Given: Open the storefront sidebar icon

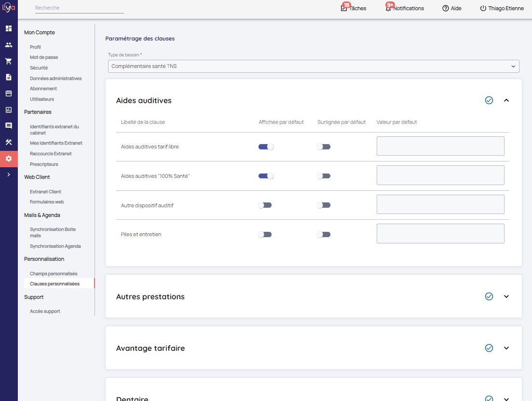Looking at the screenshot, I should (x=9, y=94).
